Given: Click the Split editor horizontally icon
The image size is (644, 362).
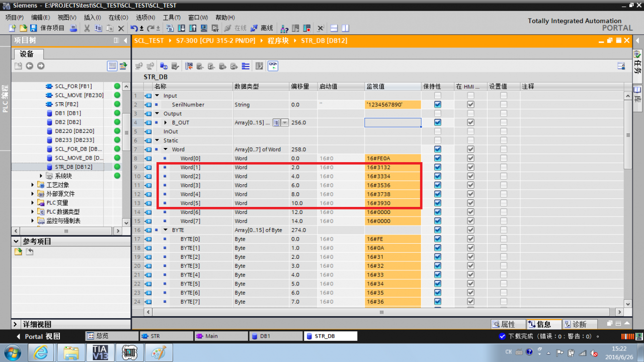Looking at the screenshot, I should coord(334,28).
